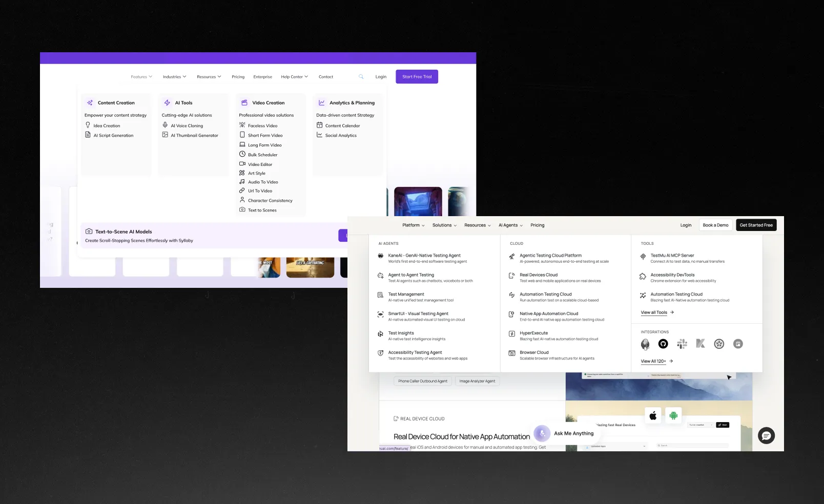The image size is (824, 504).
Task: Click the purple microphone Ask Me Anything icon
Action: [542, 433]
